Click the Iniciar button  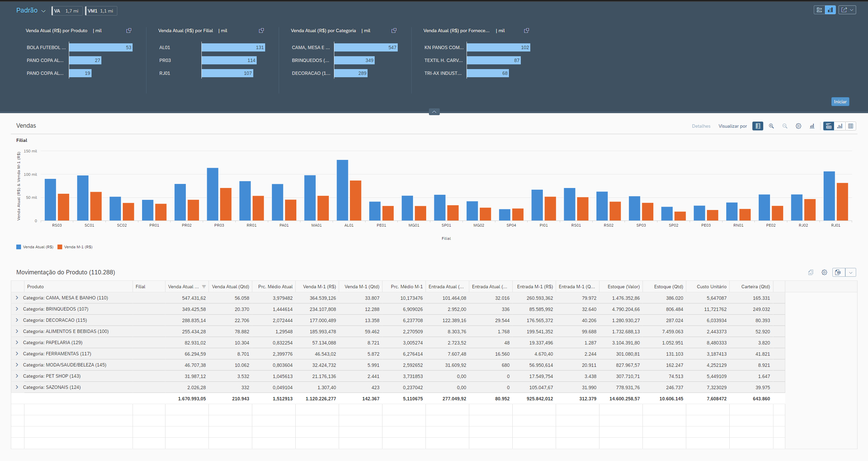click(x=840, y=102)
